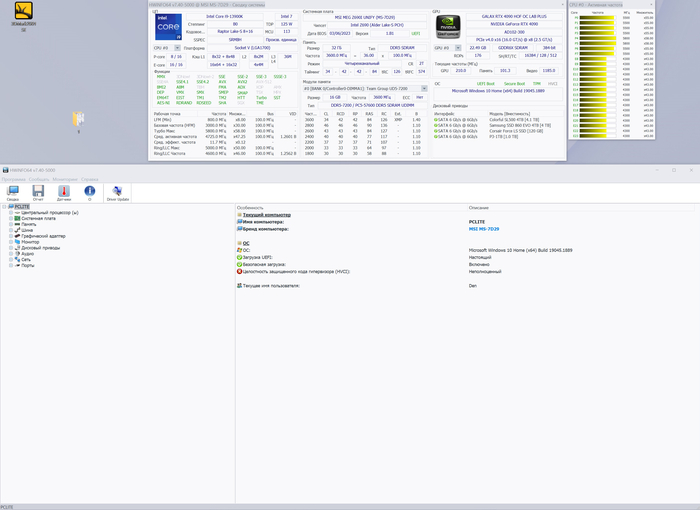Expand the Центральный процессор tree node
Screen dimensions: 700x510
(x=11, y=213)
